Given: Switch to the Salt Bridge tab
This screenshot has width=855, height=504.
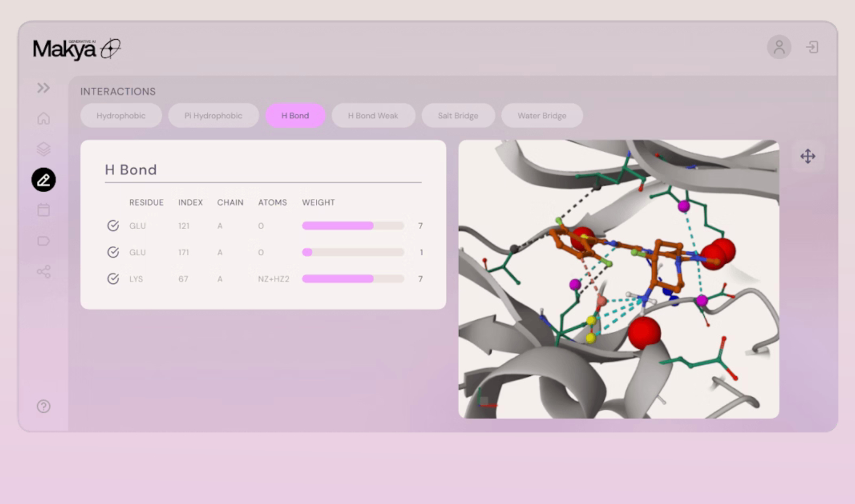Looking at the screenshot, I should (x=458, y=115).
